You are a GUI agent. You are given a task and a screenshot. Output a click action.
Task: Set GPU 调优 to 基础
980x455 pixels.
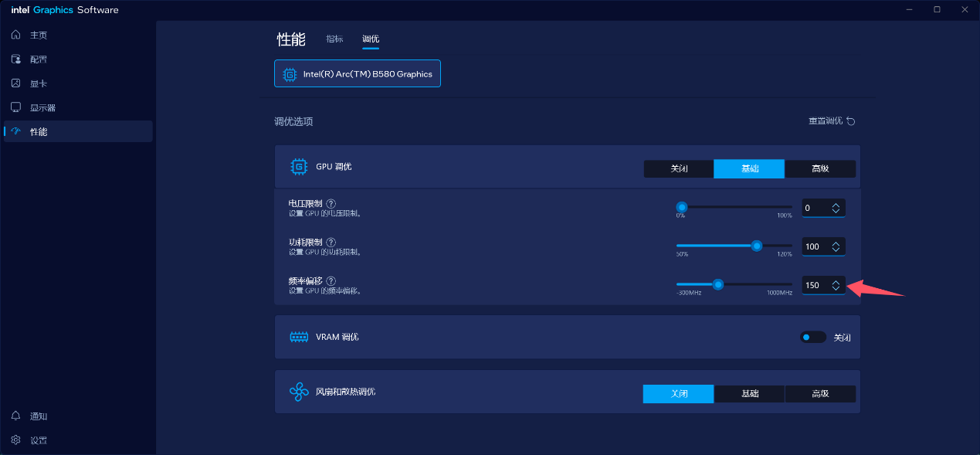point(749,168)
